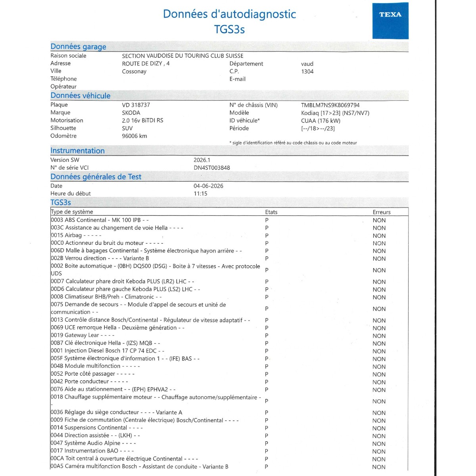Viewport: 476px width, 476px height.
Task: Click row '00C0 Actionneur du bruit du moteur'
Action: (x=229, y=243)
